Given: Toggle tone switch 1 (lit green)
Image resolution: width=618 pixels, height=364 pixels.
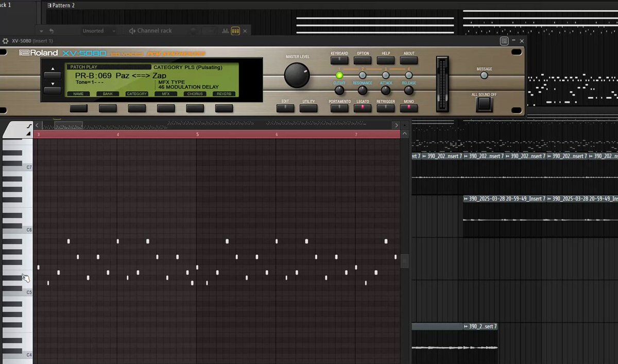Looking at the screenshot, I should click(339, 75).
